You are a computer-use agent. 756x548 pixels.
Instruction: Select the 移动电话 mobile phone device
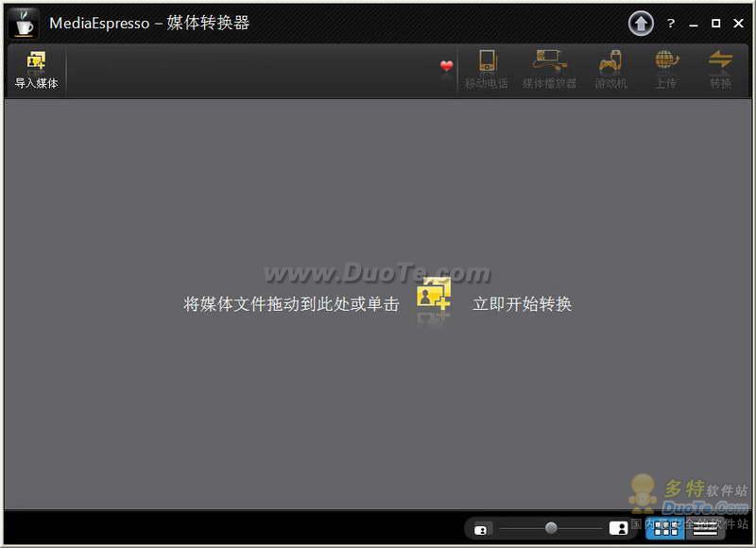click(x=487, y=70)
